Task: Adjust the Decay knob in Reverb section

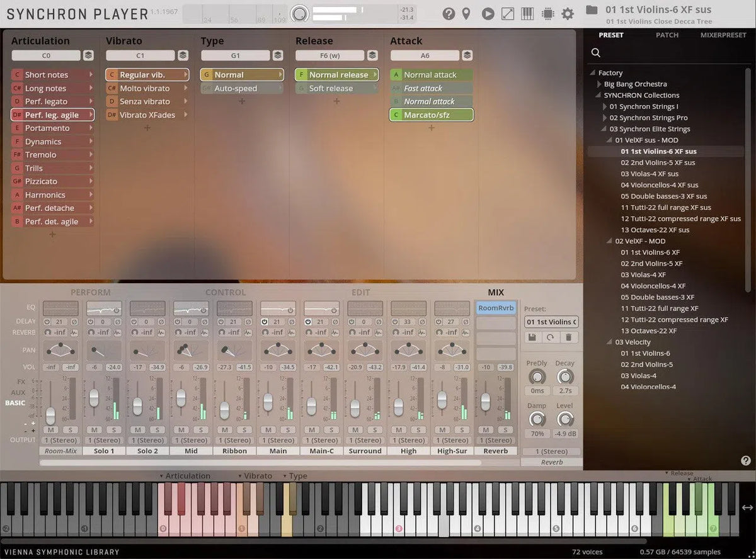Action: point(565,376)
